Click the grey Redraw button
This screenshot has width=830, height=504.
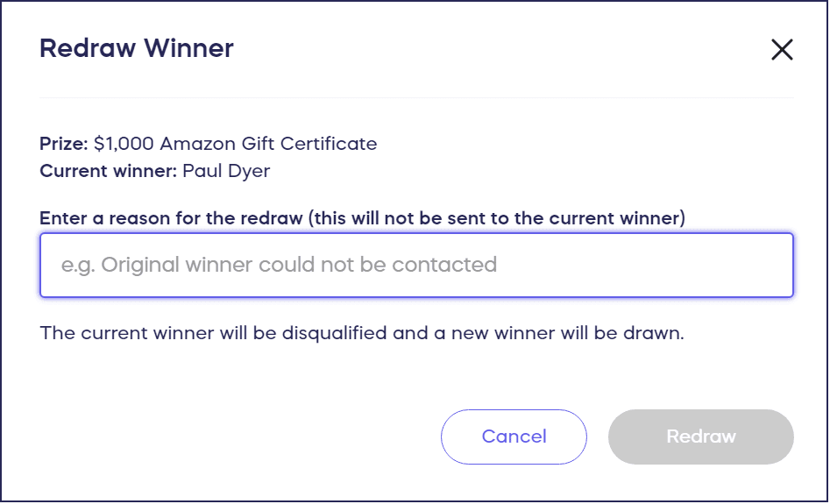point(700,437)
